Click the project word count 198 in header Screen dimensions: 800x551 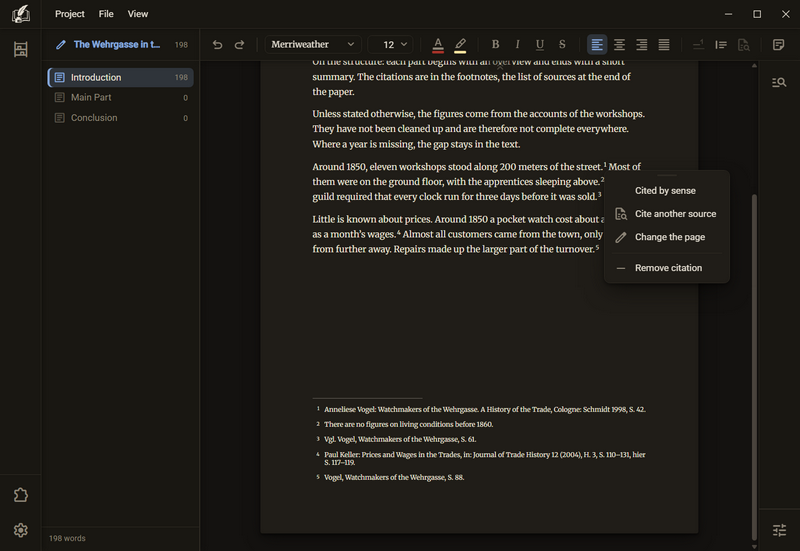pyautogui.click(x=181, y=45)
